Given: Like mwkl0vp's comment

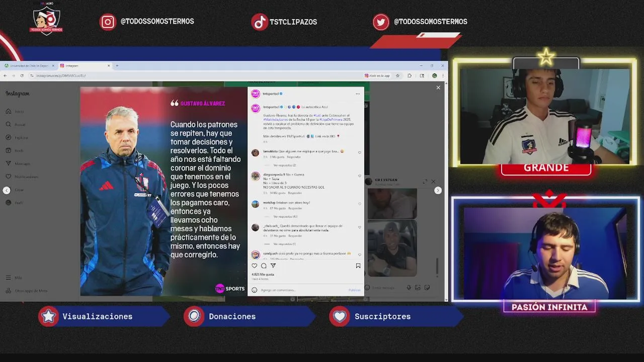Looking at the screenshot, I should (x=359, y=204).
